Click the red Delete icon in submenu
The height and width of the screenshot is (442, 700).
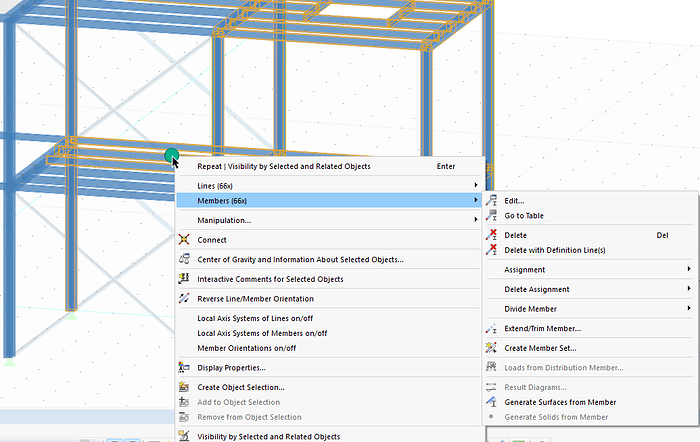tap(491, 235)
